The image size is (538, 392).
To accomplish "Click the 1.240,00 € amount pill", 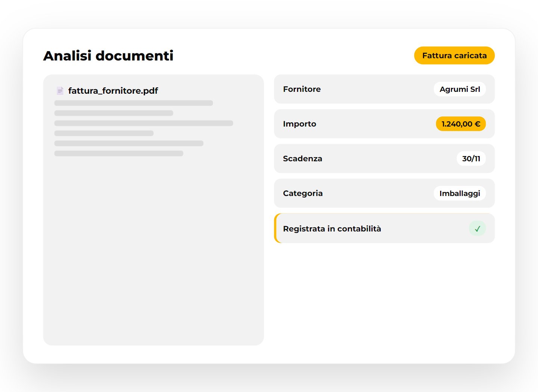I will 461,124.
